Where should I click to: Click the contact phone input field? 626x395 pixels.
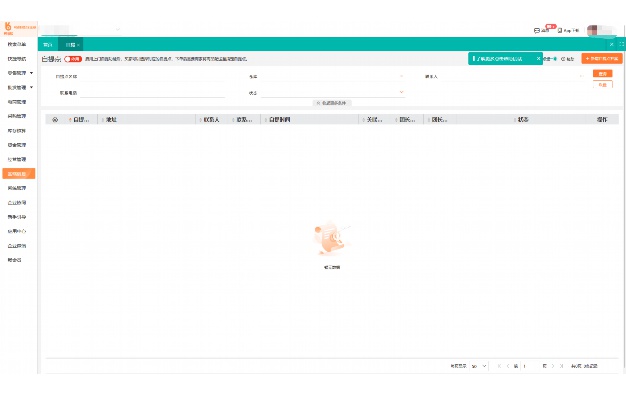pos(152,93)
